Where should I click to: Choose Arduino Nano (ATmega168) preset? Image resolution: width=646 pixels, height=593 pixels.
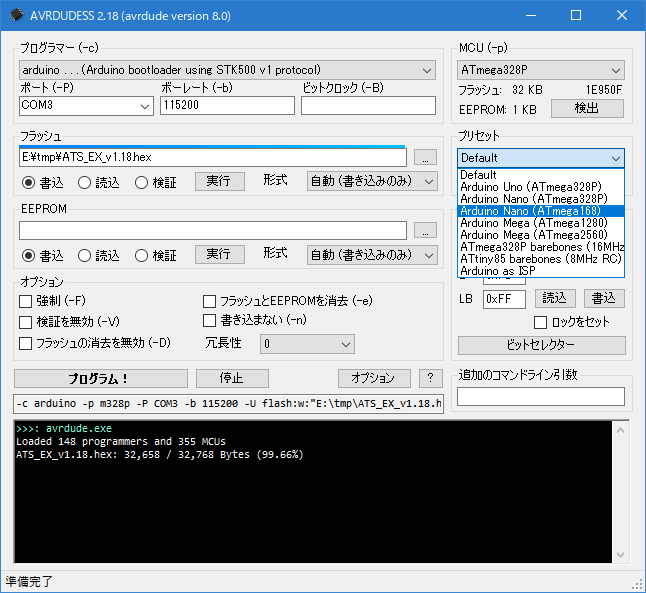click(541, 211)
